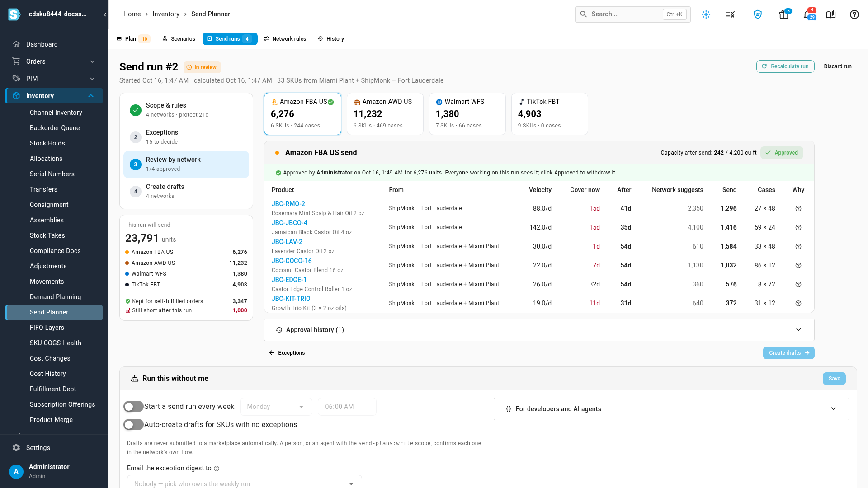Withdraw approval via the Approved button
The height and width of the screenshot is (488, 868).
[x=782, y=153]
